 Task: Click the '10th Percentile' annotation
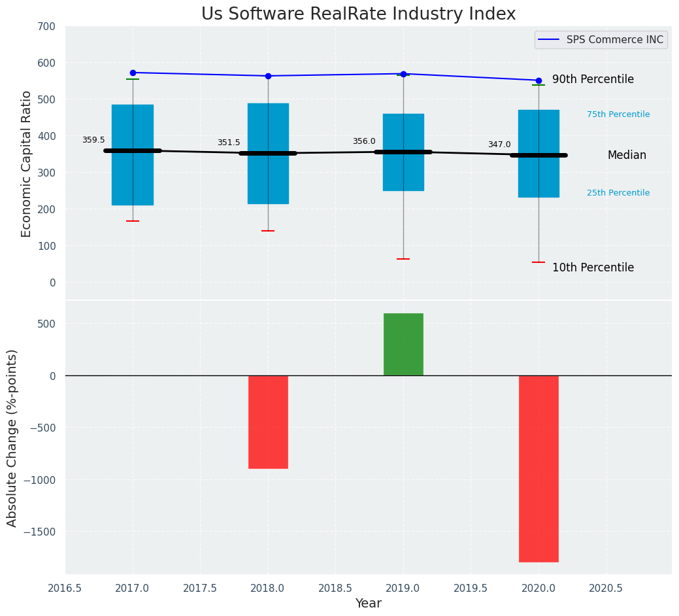[x=593, y=267]
